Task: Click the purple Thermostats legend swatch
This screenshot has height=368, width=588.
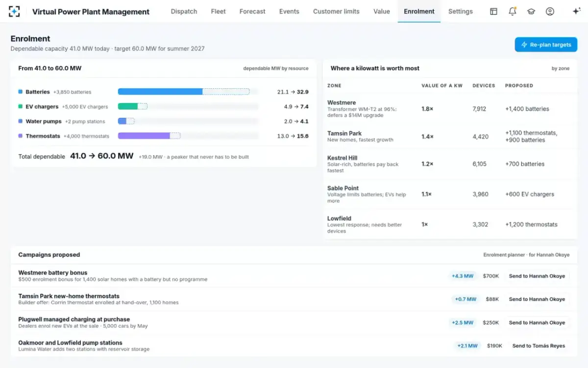Action: pos(20,136)
